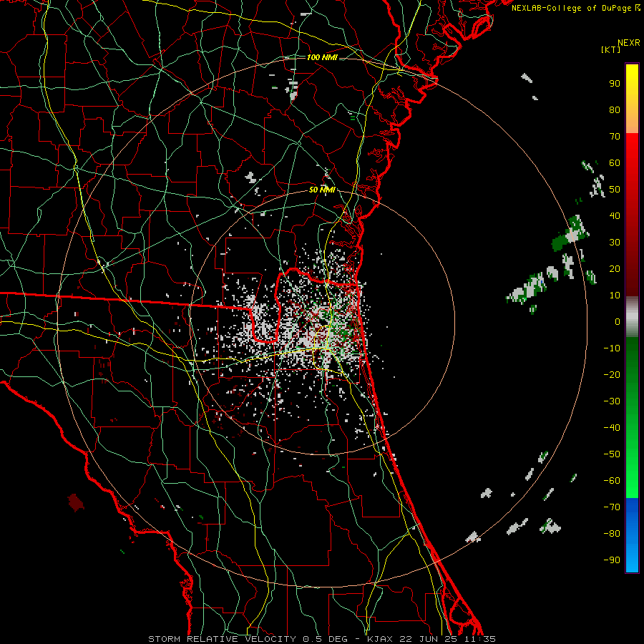Click the positive 50 scale value
The image size is (644, 644).
(615, 190)
